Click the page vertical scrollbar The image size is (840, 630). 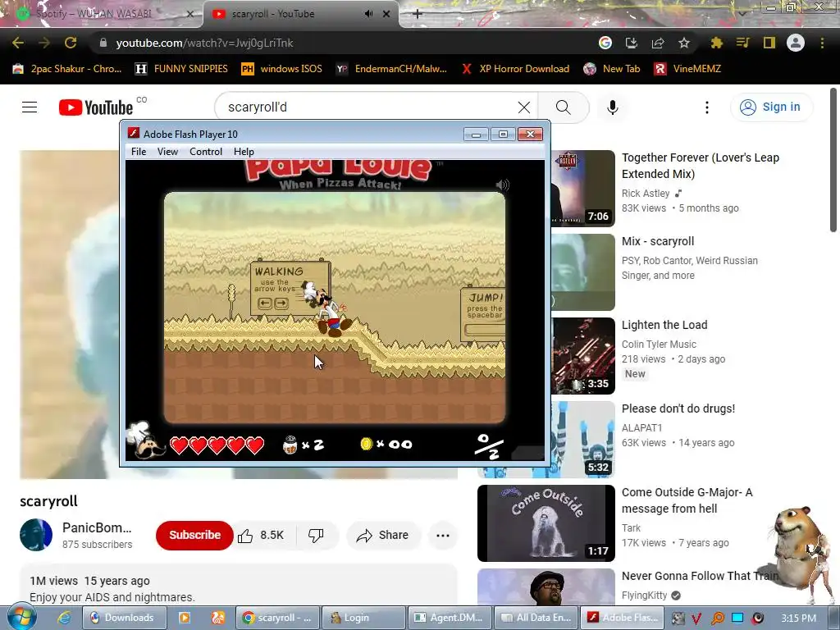tap(833, 161)
